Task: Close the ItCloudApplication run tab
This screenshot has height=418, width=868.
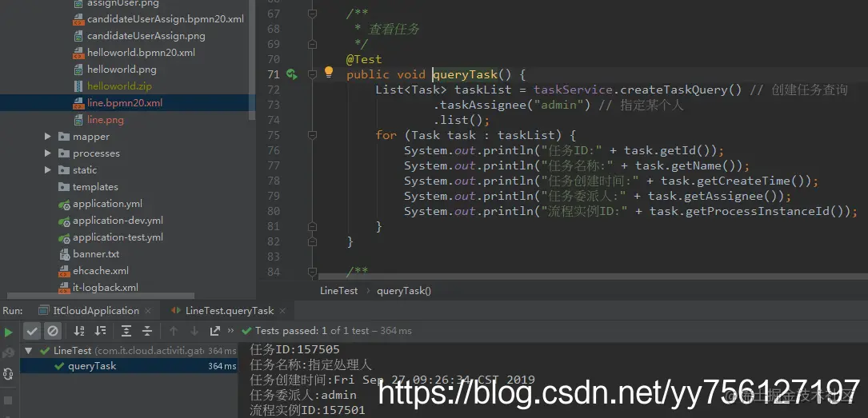Action: pyautogui.click(x=148, y=311)
